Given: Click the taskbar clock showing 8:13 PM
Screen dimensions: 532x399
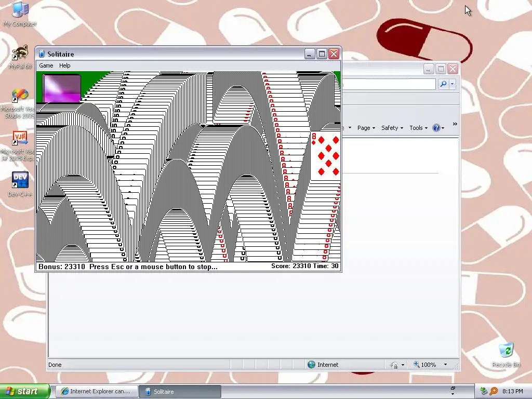Looking at the screenshot, I should coord(512,391).
